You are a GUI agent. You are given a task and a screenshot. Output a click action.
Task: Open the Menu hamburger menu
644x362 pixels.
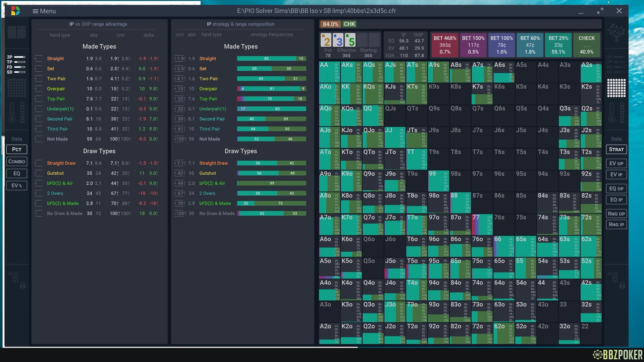[44, 11]
